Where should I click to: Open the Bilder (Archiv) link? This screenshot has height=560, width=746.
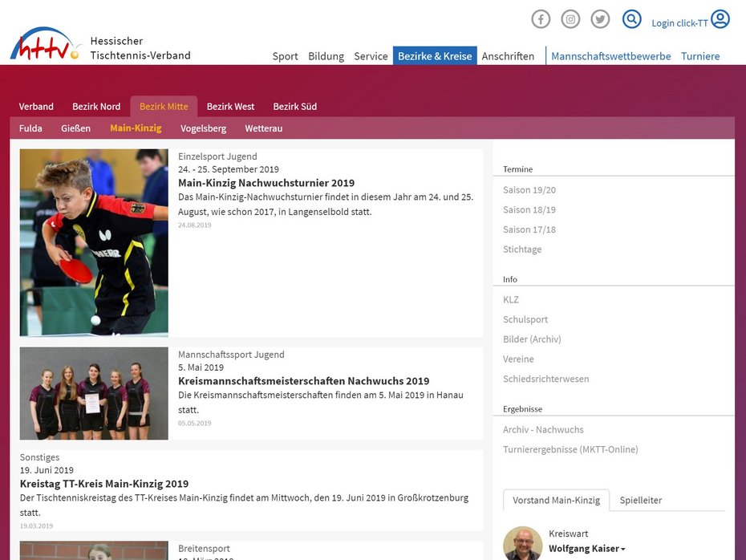click(x=532, y=339)
